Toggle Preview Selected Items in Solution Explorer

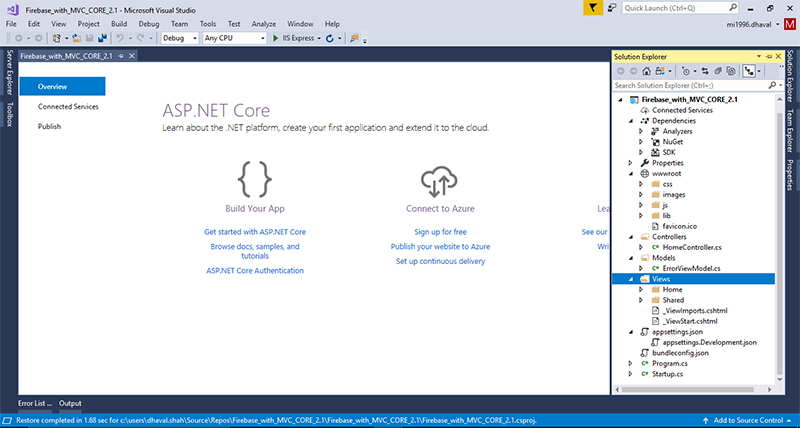[749, 71]
